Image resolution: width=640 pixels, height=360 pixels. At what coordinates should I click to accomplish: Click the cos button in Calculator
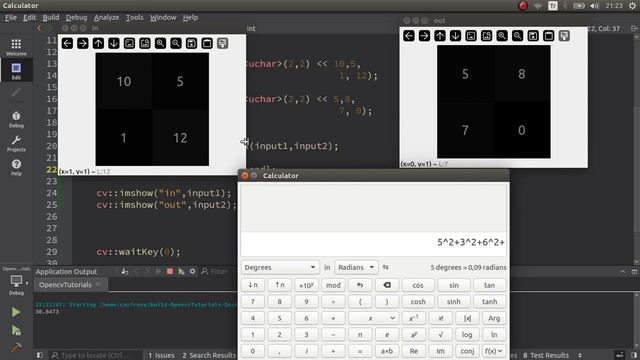click(x=418, y=285)
